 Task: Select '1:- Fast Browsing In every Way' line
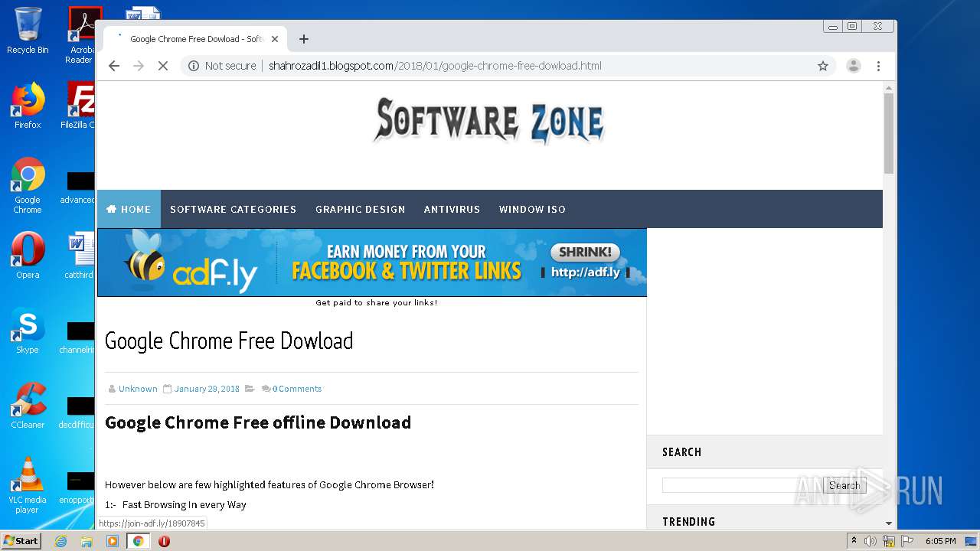pyautogui.click(x=175, y=505)
